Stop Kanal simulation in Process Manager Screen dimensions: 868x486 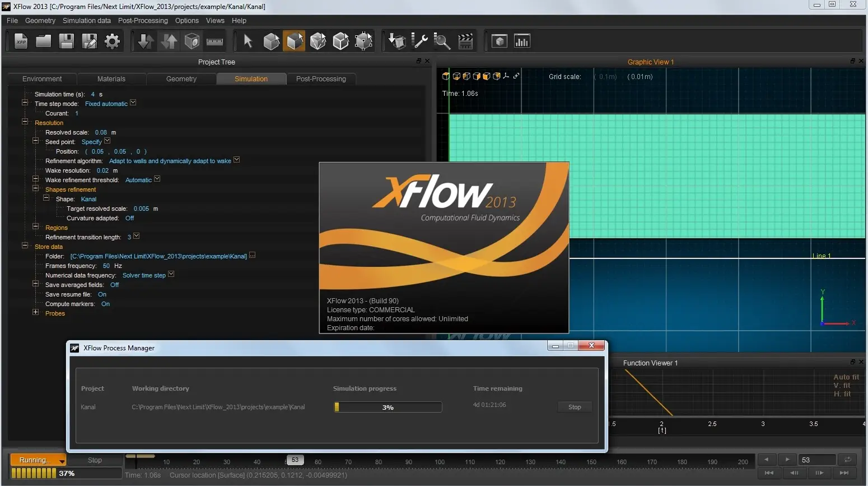(575, 407)
